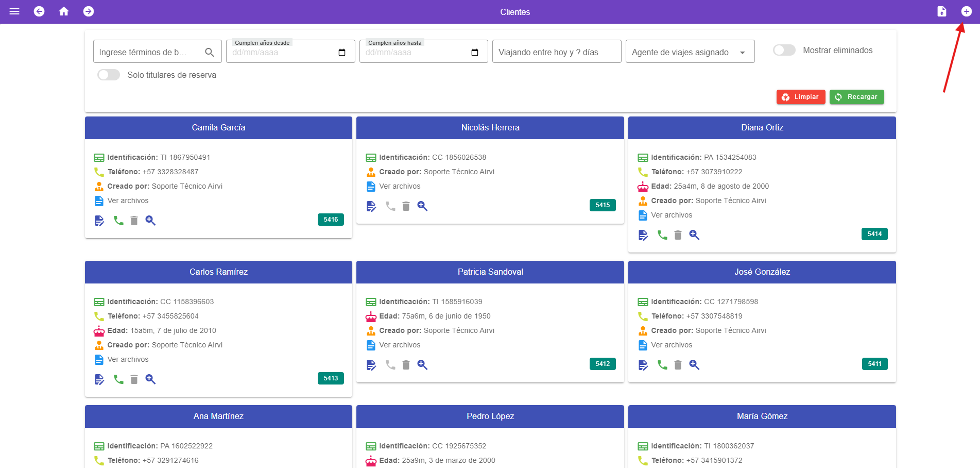Click the add new client plus icon
Image resolution: width=980 pixels, height=468 pixels.
click(966, 11)
